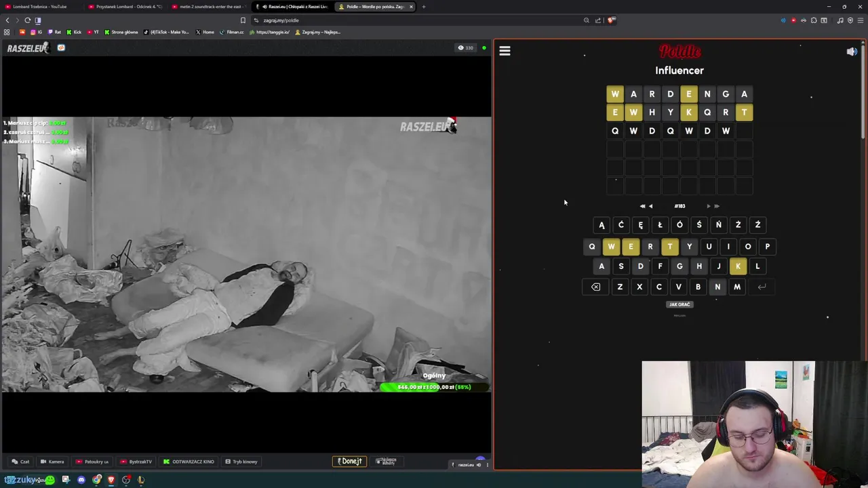The image size is (868, 488).
Task: Go back in the browser
Action: click(x=7, y=20)
